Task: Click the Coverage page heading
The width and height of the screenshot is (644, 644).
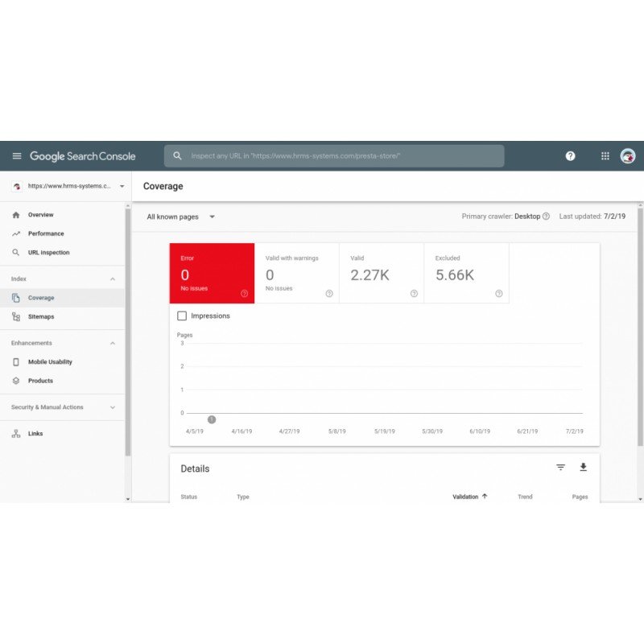Action: (163, 187)
